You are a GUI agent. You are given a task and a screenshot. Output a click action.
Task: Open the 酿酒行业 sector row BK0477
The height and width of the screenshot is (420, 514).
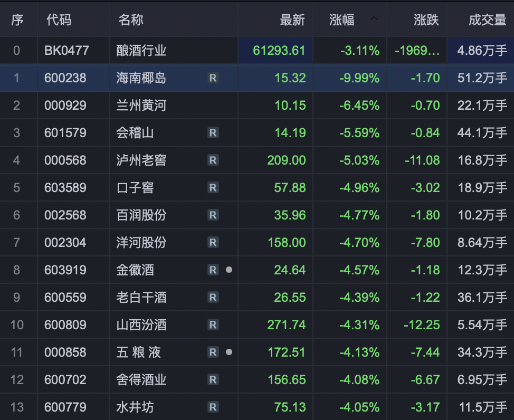[x=257, y=51]
